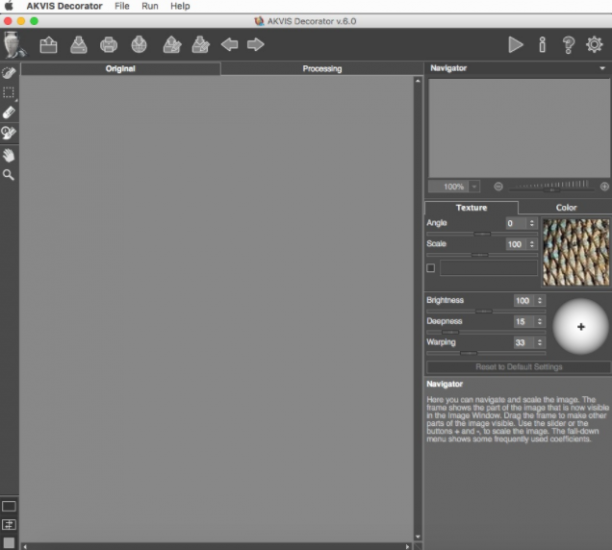The image size is (612, 550).
Task: Click the Brightness stepper arrows
Action: [x=540, y=301]
